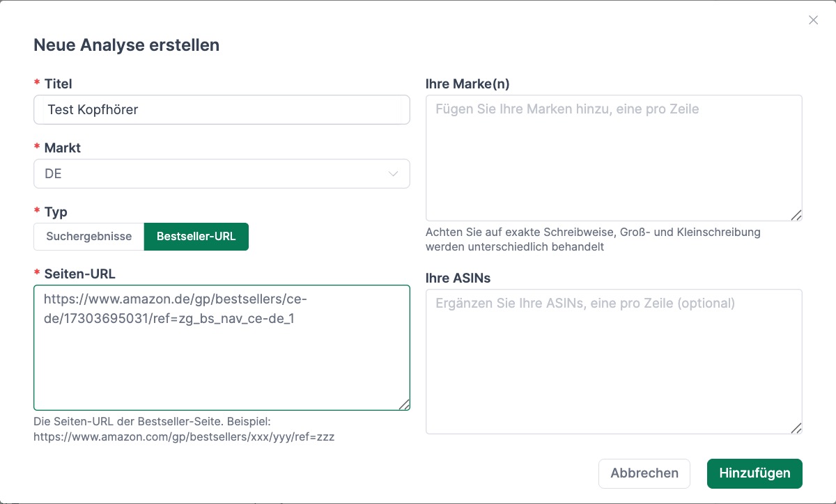Click the Titel input field
The height and width of the screenshot is (504, 836).
point(222,110)
